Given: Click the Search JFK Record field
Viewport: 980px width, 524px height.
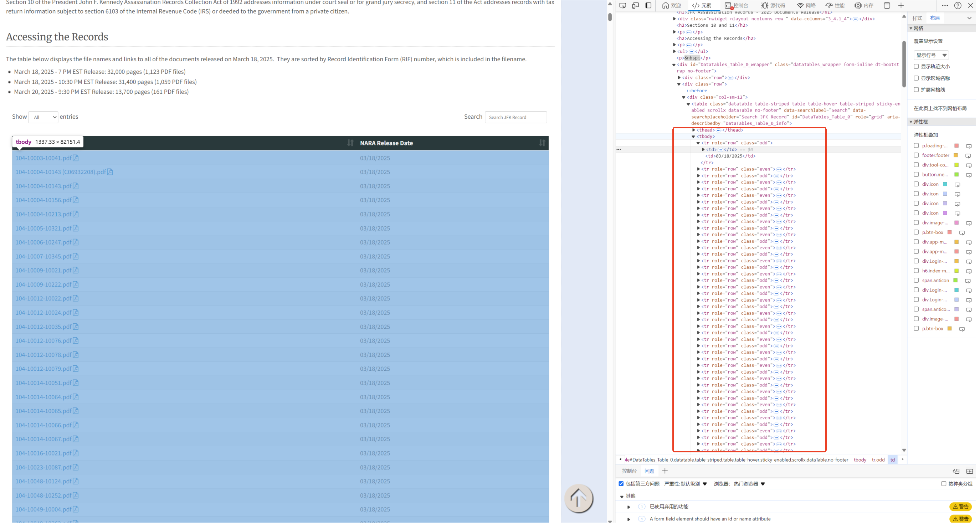Looking at the screenshot, I should coord(515,117).
